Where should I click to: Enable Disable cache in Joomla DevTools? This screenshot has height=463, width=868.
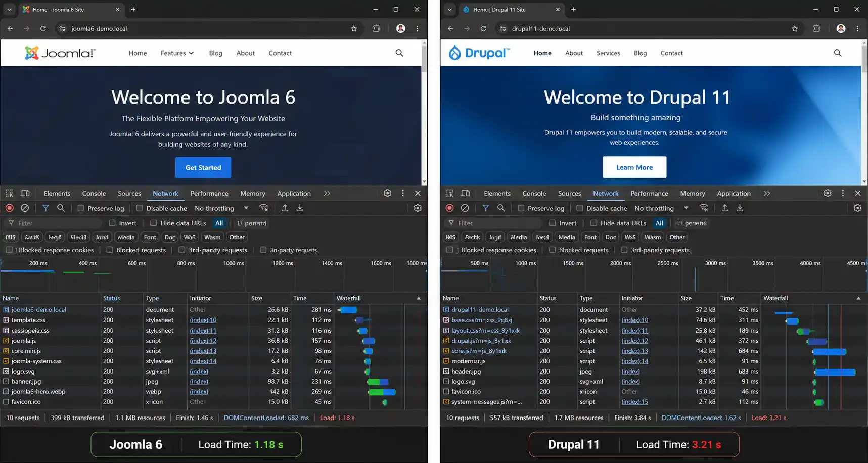tap(140, 208)
